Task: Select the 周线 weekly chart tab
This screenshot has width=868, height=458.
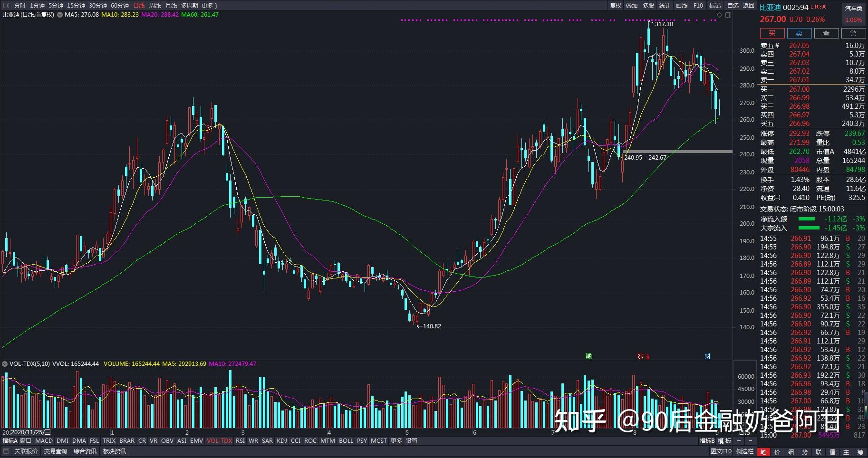Action: point(155,5)
